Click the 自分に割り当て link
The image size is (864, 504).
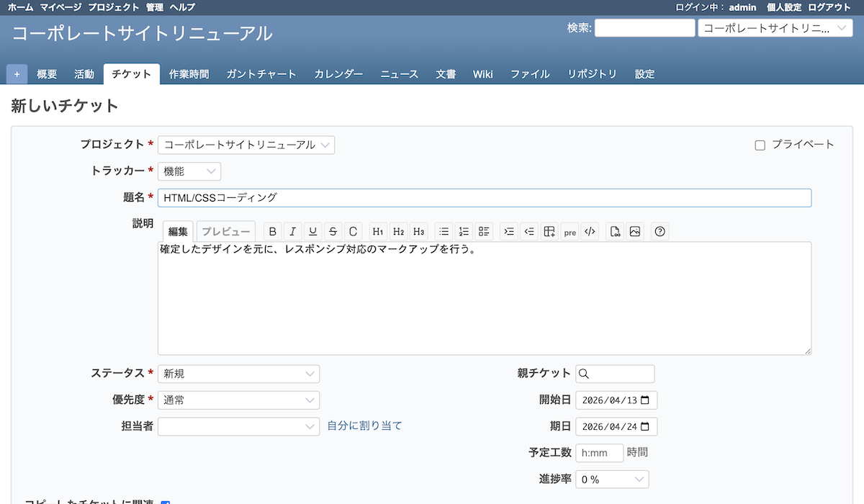click(364, 426)
